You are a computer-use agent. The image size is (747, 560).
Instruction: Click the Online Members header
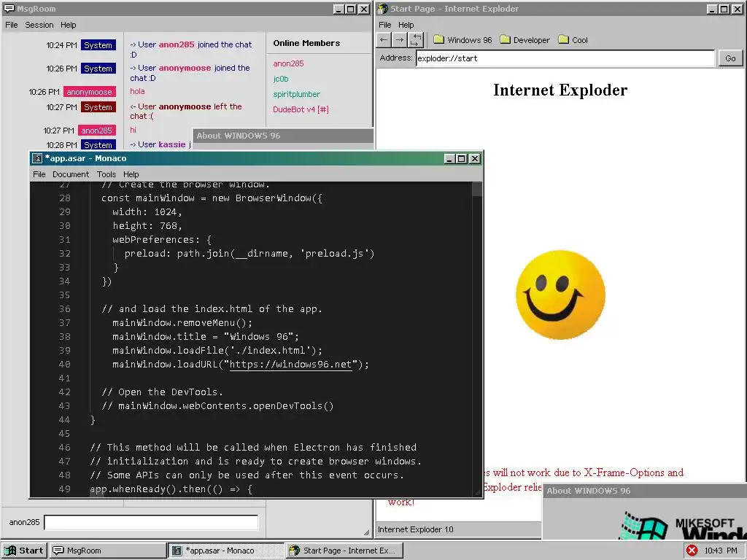point(306,43)
